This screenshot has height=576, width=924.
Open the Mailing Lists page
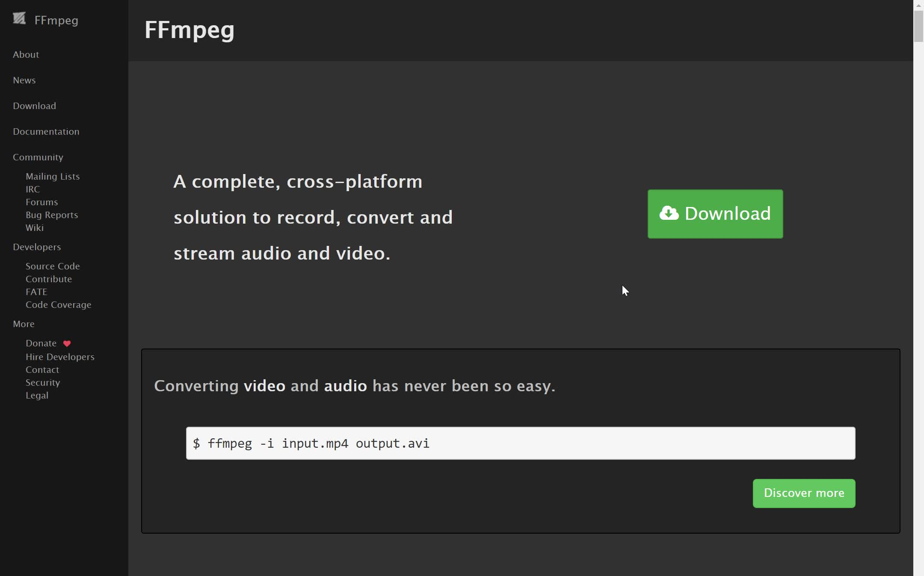(53, 176)
